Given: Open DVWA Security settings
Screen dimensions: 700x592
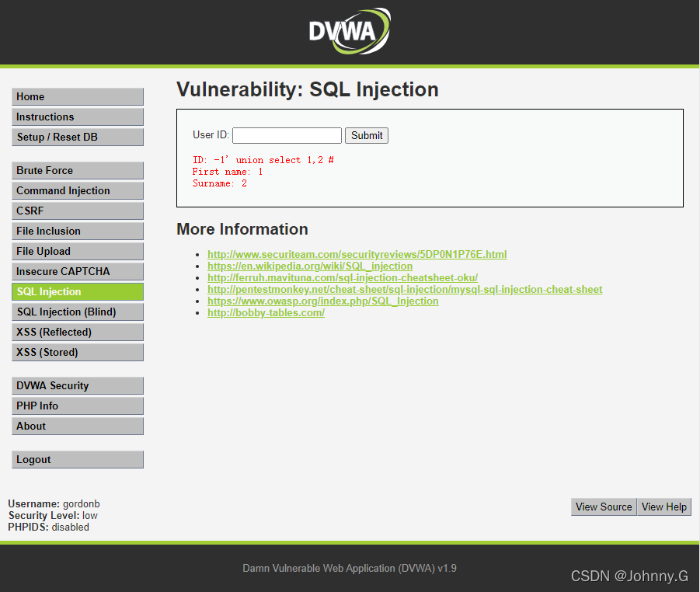Looking at the screenshot, I should click(x=78, y=386).
